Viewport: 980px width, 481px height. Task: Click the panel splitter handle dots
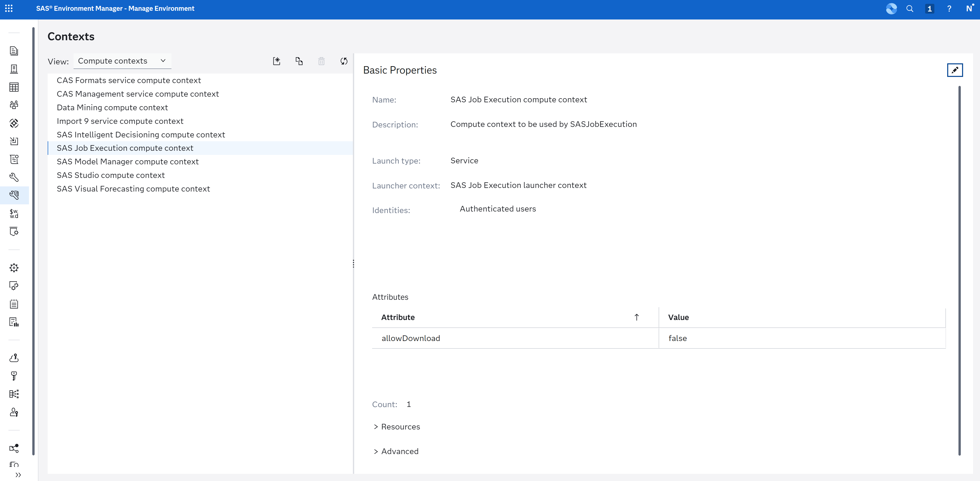(353, 264)
